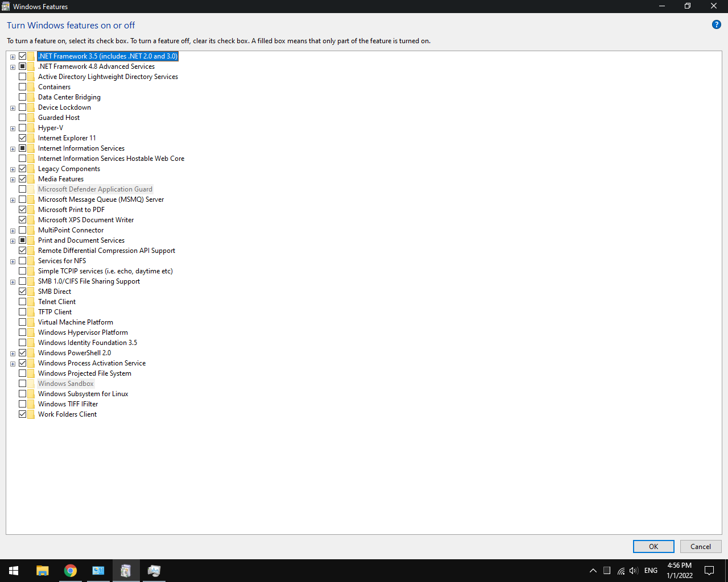The width and height of the screenshot is (728, 582).
Task: Click the Windows Features taskbar button
Action: pyautogui.click(x=126, y=571)
